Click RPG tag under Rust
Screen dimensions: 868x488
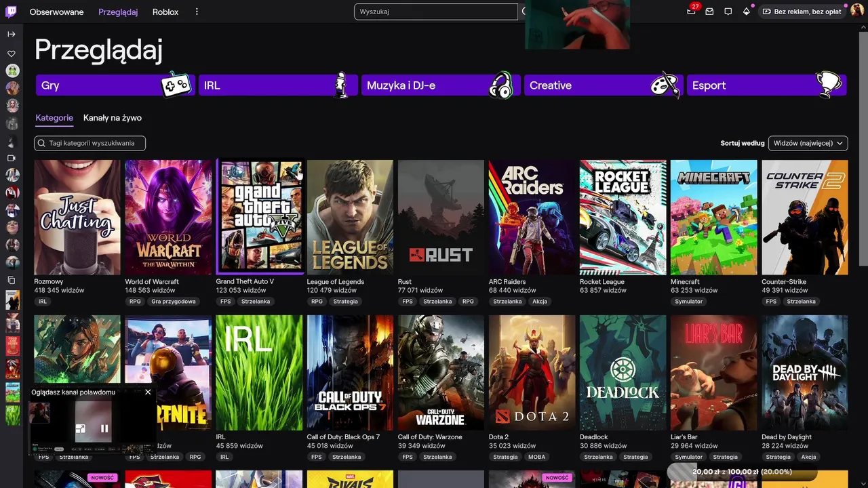point(468,302)
